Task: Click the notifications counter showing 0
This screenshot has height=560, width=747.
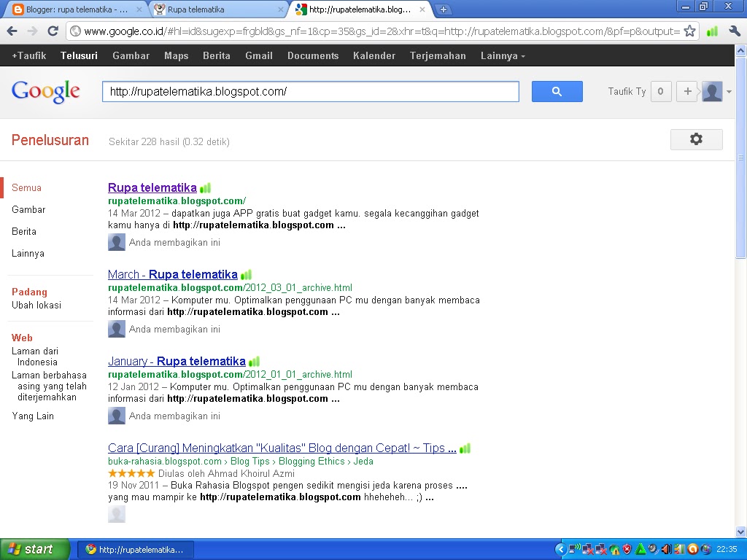Action: click(660, 91)
